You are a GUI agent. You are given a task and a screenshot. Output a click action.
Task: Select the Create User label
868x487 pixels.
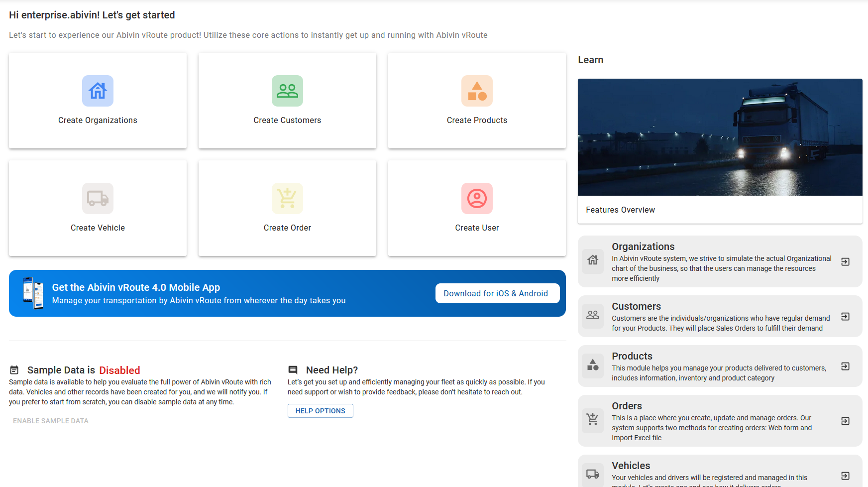[x=477, y=228]
